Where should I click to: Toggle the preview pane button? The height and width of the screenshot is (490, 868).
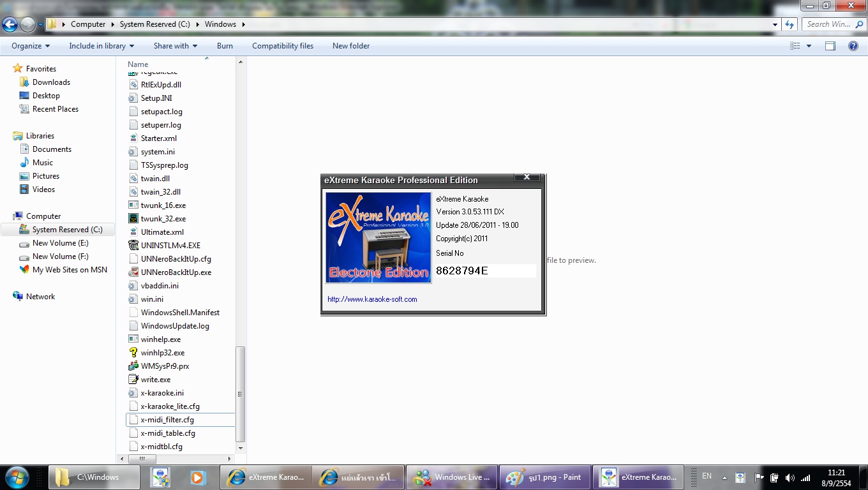[830, 46]
